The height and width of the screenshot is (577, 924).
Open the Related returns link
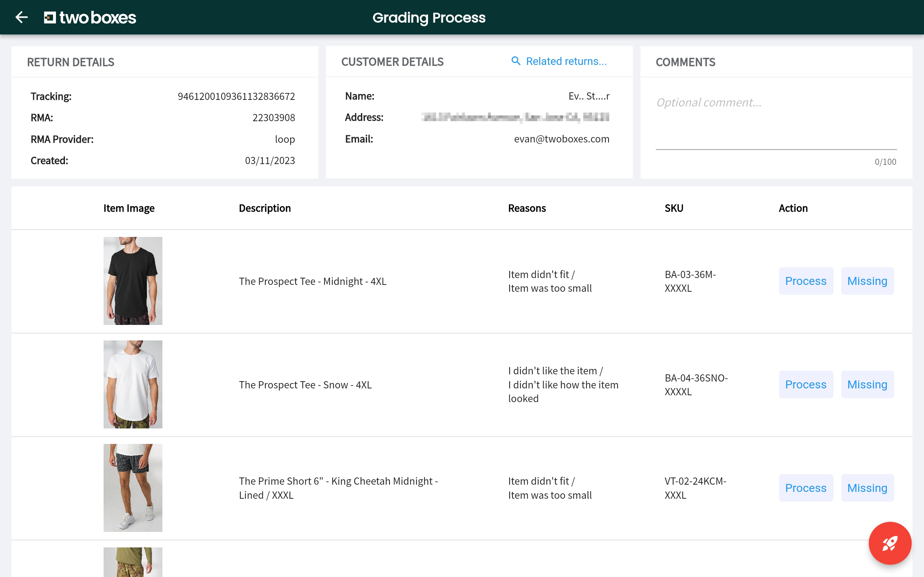click(x=566, y=61)
